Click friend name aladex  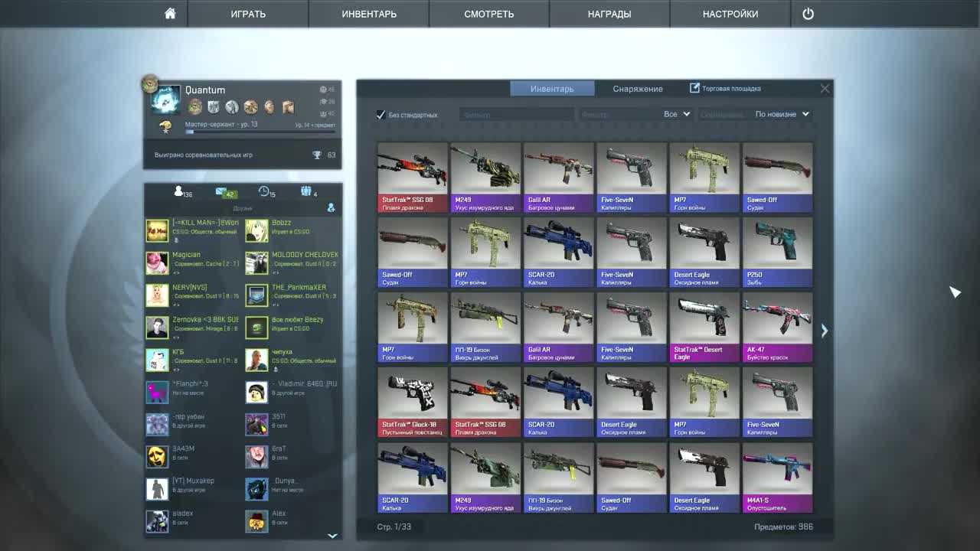[182, 514]
